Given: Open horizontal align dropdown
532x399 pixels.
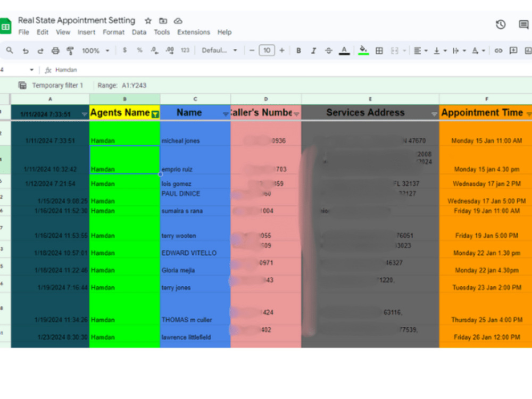Looking at the screenshot, I should [x=420, y=51].
